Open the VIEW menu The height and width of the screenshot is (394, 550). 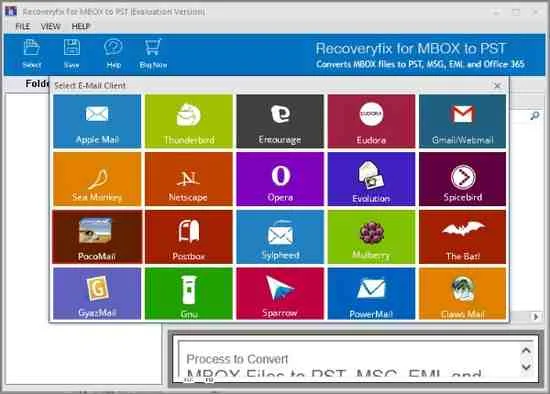[x=51, y=27]
